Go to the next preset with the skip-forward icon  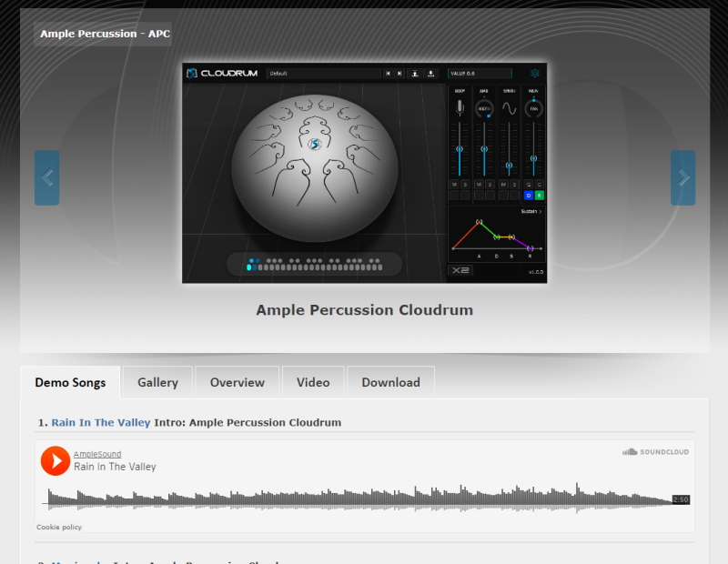[399, 74]
